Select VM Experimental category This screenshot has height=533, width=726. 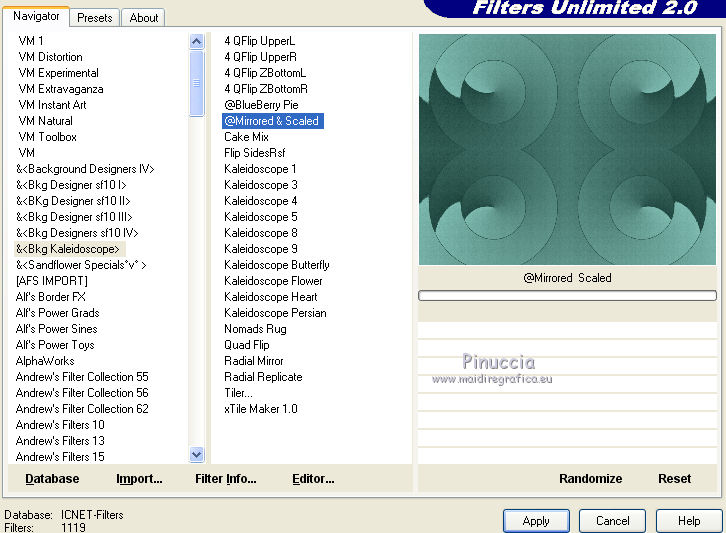pyautogui.click(x=58, y=73)
